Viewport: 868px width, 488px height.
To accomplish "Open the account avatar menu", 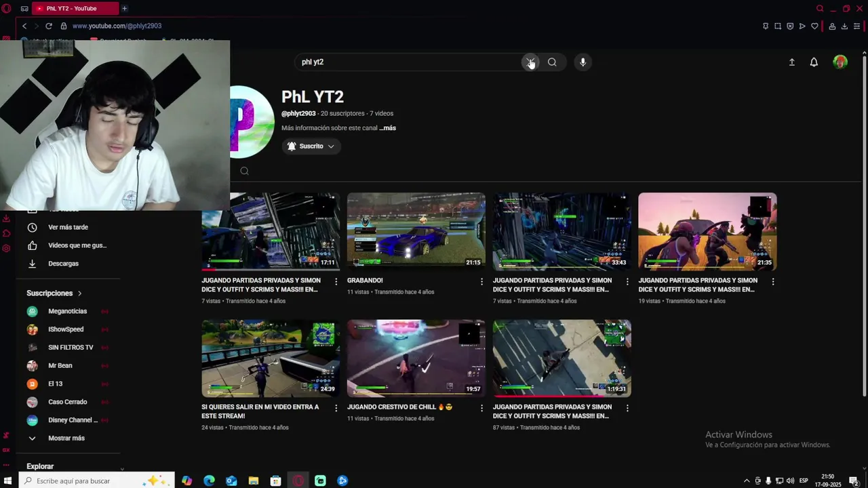I will (x=840, y=62).
